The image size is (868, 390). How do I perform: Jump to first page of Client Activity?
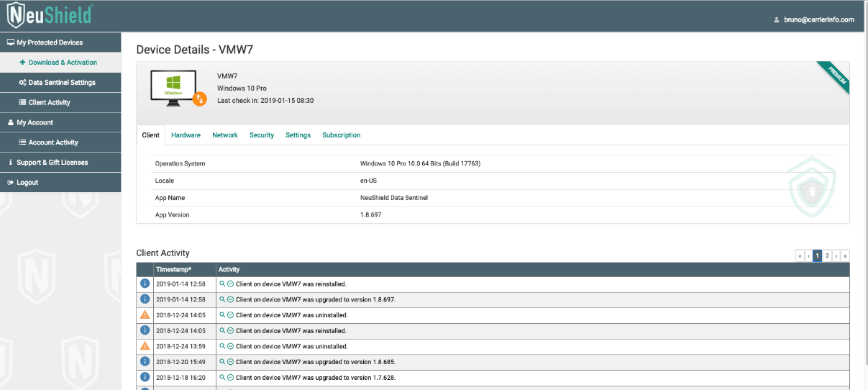click(x=800, y=255)
